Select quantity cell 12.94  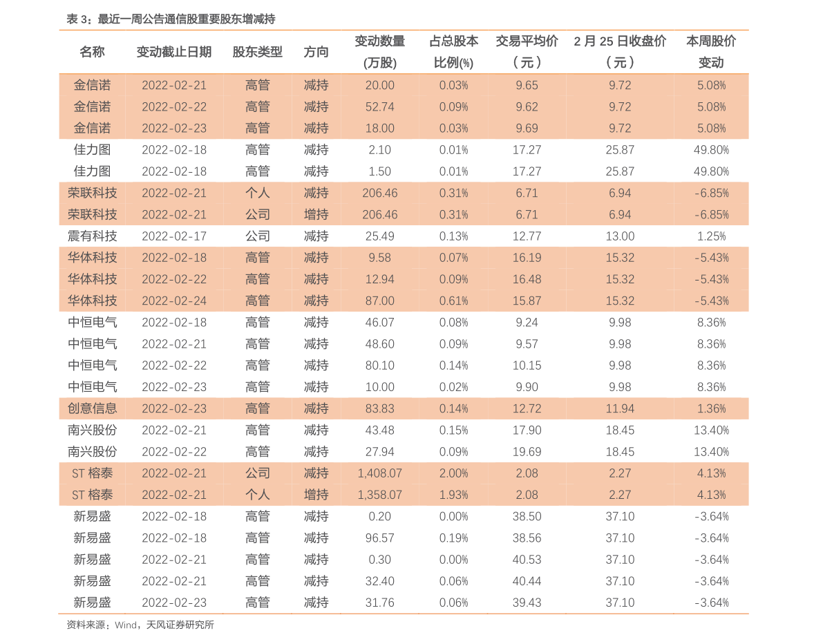click(379, 279)
